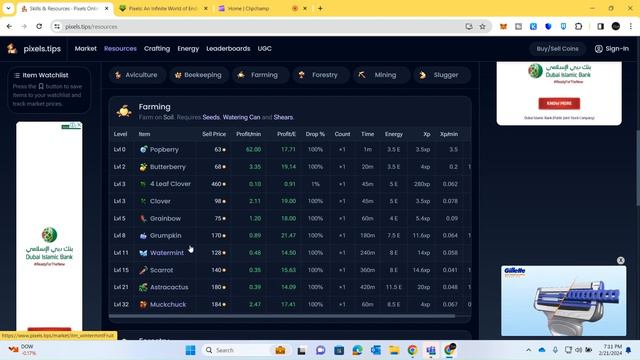Image resolution: width=640 pixels, height=360 pixels.
Task: Click the Buy/Sell Coins button
Action: click(x=557, y=49)
